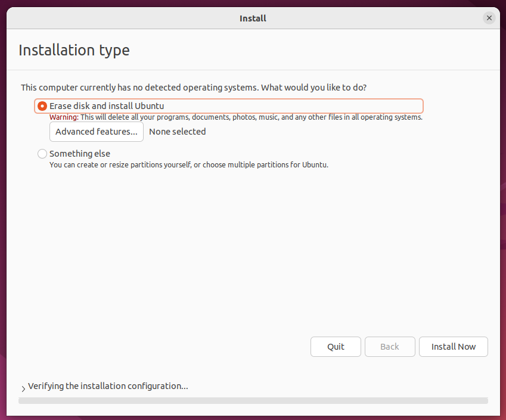The height and width of the screenshot is (420, 506).
Task: Click the red Warning label text
Action: (x=64, y=117)
